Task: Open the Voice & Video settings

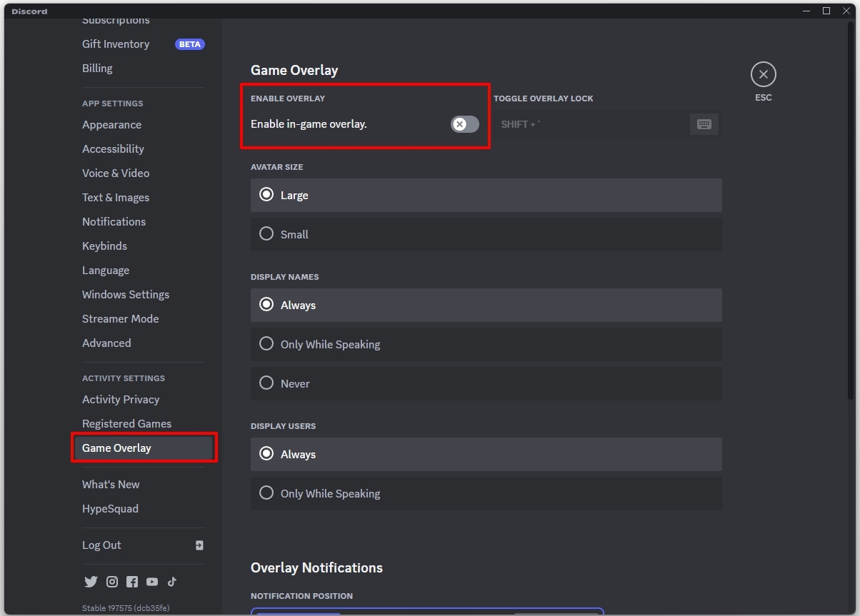Action: pyautogui.click(x=116, y=173)
